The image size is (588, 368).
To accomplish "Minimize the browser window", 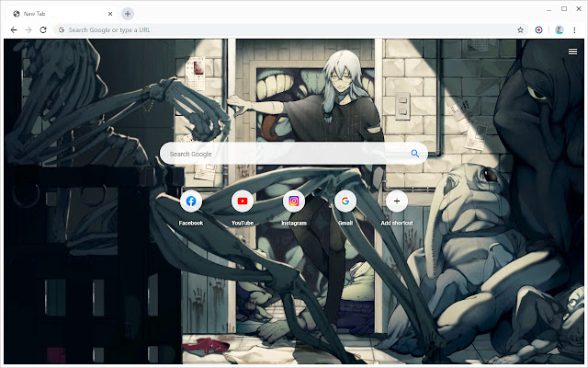I will point(549,9).
